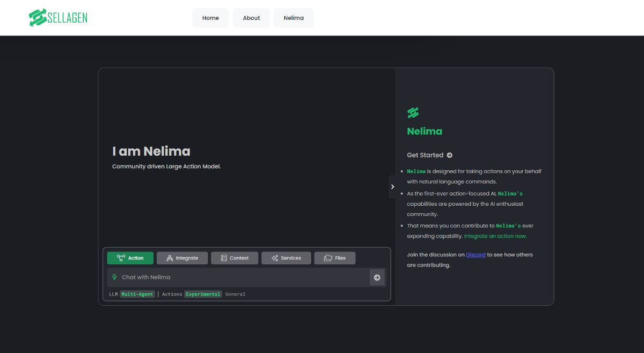Image resolution: width=644 pixels, height=353 pixels.
Task: Switch to the Action mode tab
Action: [130, 258]
